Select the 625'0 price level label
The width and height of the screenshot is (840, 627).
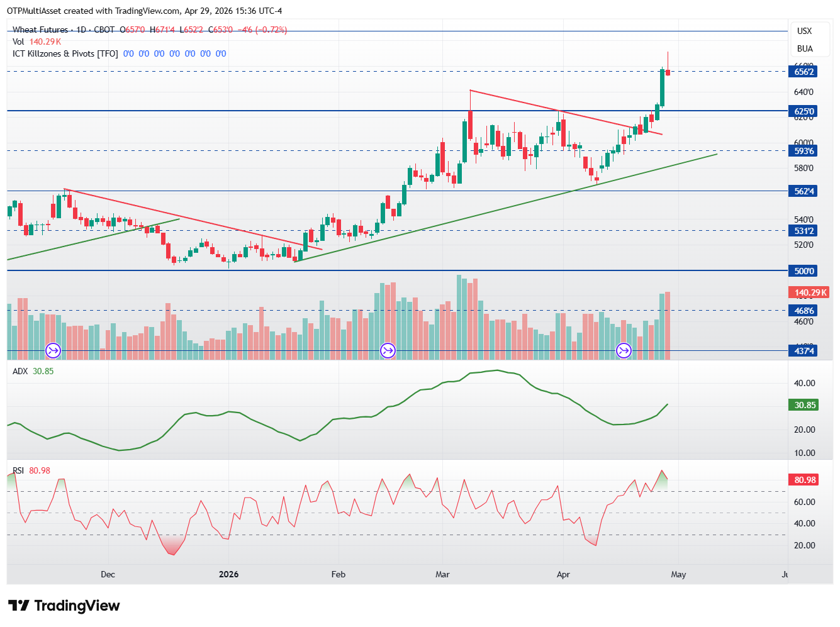coord(803,111)
